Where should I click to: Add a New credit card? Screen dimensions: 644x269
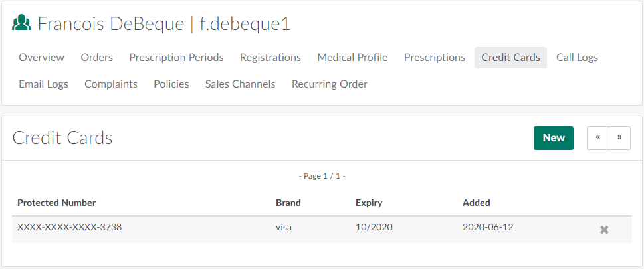point(553,137)
